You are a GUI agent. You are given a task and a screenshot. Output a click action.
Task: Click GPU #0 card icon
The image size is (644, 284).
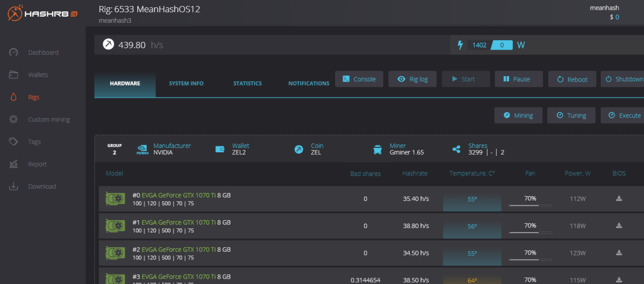(115, 199)
